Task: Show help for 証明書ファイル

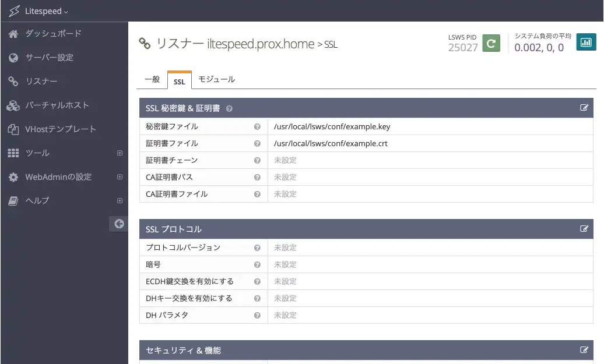Action: 257,143
